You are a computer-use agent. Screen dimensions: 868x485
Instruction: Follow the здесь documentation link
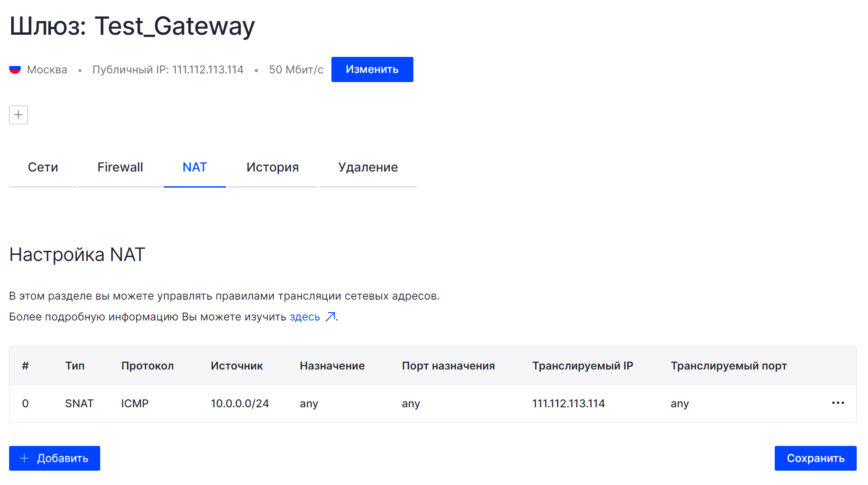[305, 317]
